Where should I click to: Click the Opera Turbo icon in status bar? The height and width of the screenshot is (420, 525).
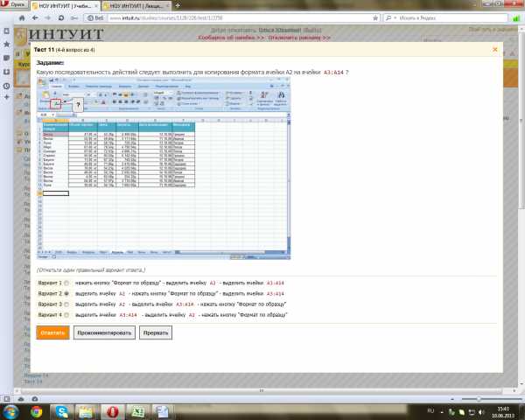(x=34, y=399)
